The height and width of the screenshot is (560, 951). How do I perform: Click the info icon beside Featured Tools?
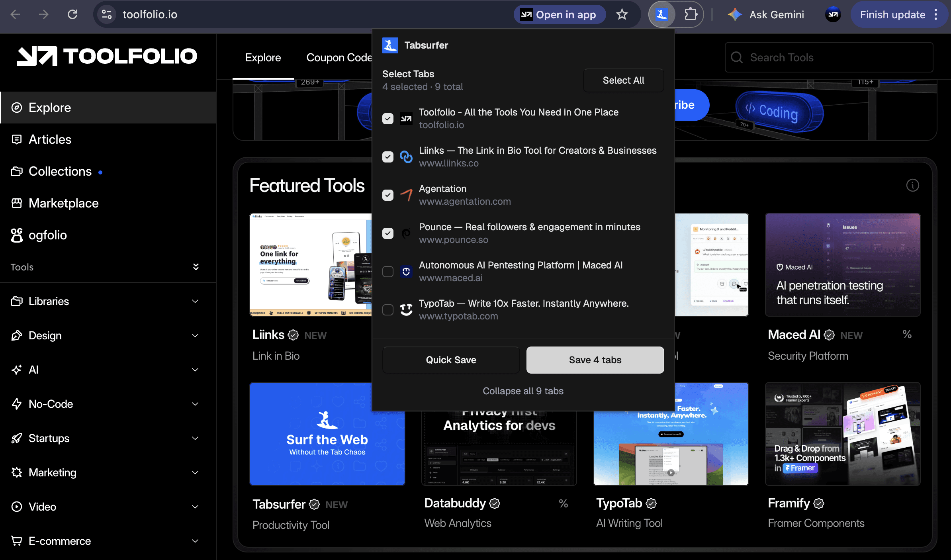(912, 185)
